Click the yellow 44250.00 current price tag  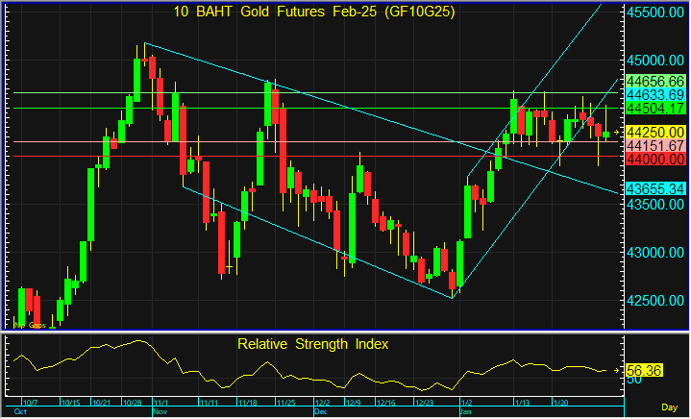tap(654, 132)
